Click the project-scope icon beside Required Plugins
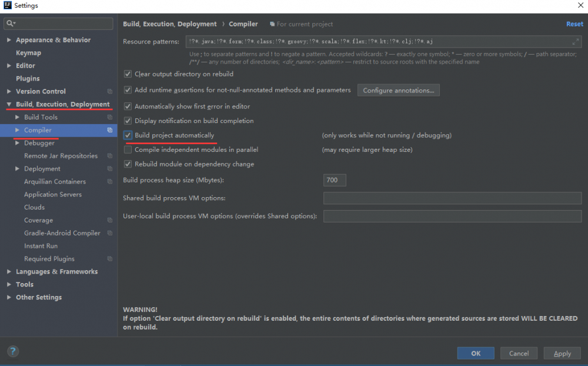Image resolution: width=588 pixels, height=366 pixels. pyautogui.click(x=110, y=258)
